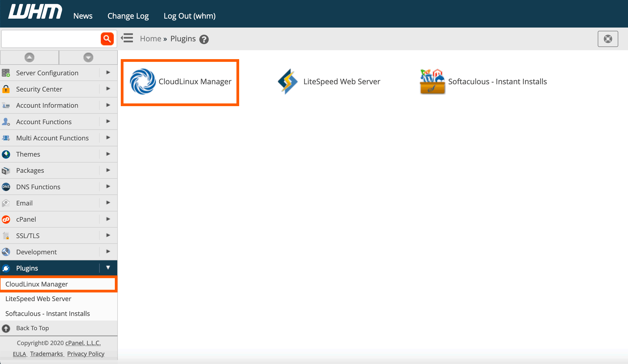Image resolution: width=628 pixels, height=364 pixels.
Task: Click the Account Functions user icon
Action: tap(6, 122)
